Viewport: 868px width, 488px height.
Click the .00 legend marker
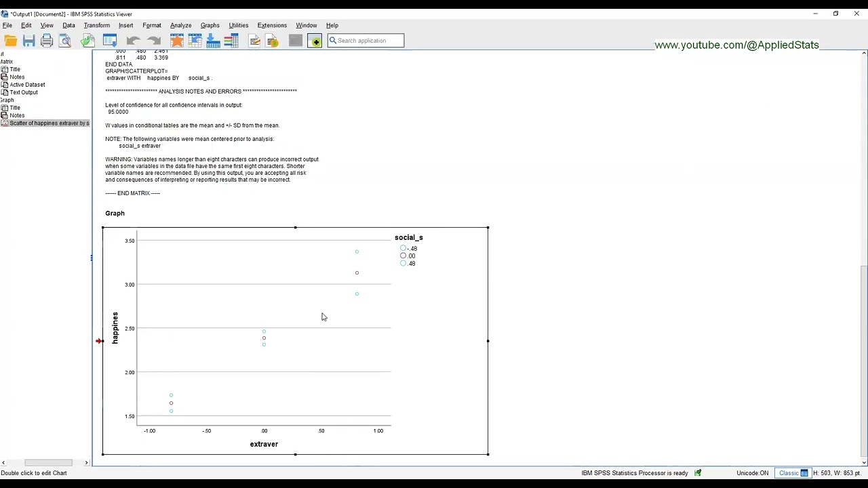(x=403, y=256)
